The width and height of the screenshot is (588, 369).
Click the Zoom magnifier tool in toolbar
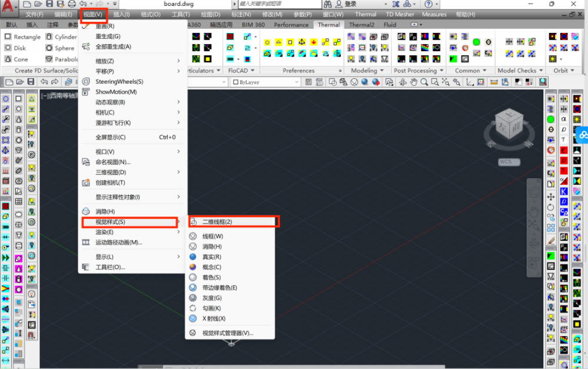pyautogui.click(x=424, y=82)
